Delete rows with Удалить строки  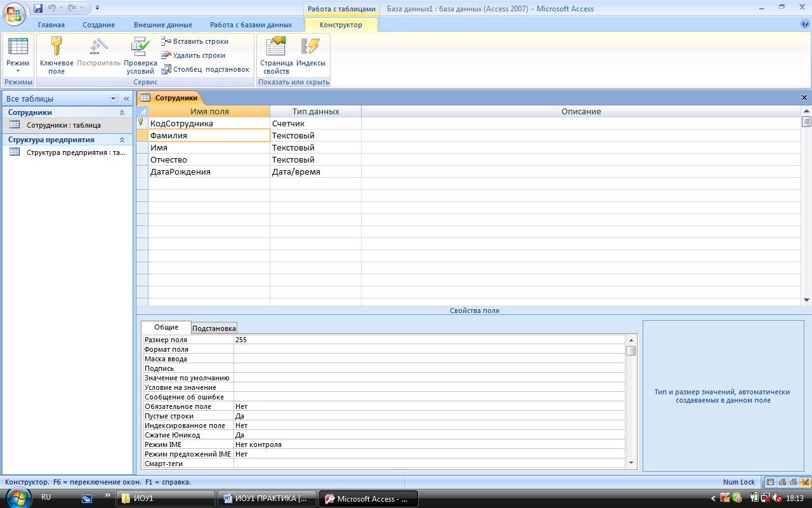pos(193,55)
